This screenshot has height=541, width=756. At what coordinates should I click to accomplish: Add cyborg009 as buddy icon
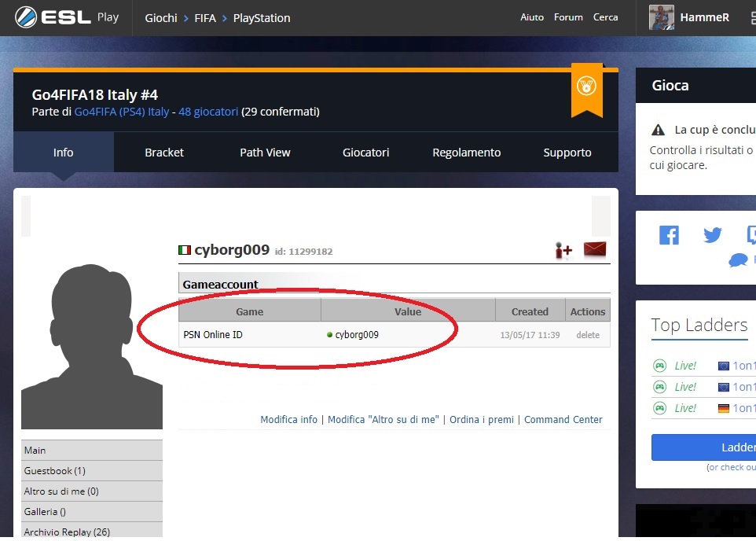[563, 250]
